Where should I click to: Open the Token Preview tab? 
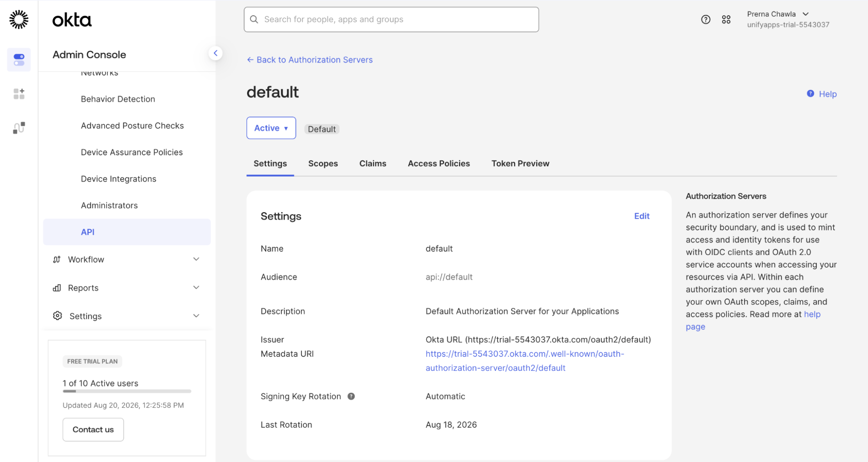coord(520,164)
